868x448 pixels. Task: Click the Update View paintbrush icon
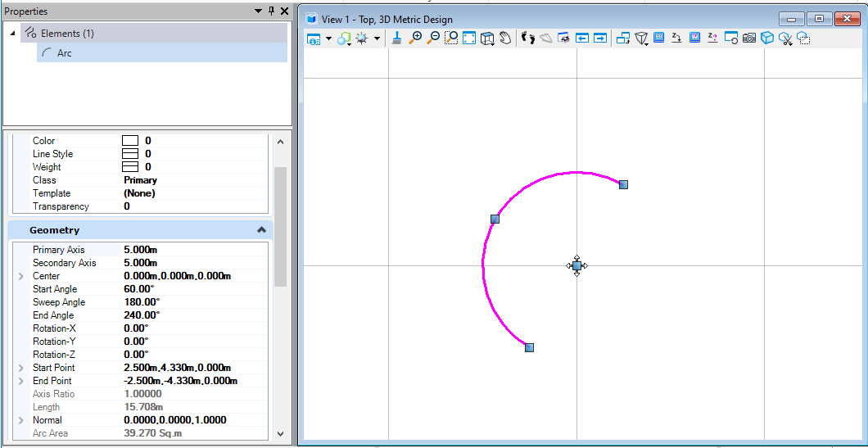[x=396, y=38]
